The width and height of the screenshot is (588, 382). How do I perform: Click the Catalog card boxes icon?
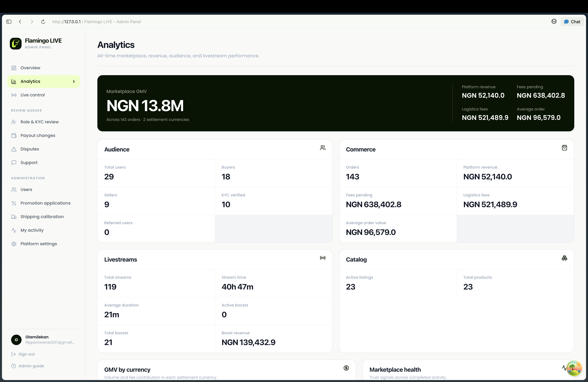click(x=564, y=258)
